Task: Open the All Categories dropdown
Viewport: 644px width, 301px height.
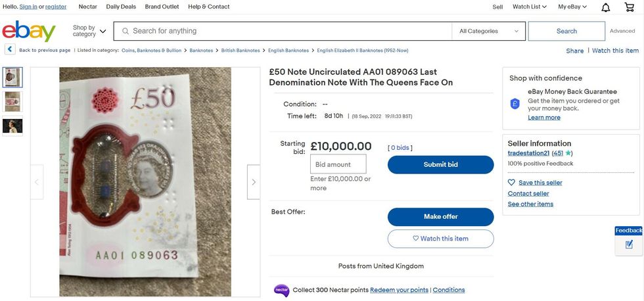Action: tap(489, 31)
